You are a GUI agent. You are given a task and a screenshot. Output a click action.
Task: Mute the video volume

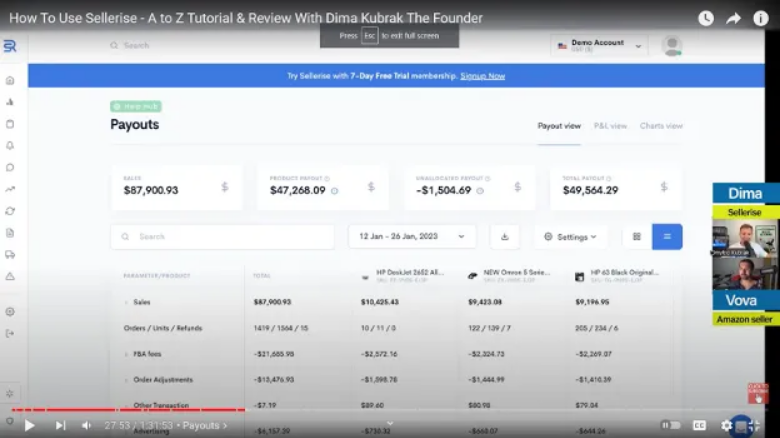[x=87, y=426]
